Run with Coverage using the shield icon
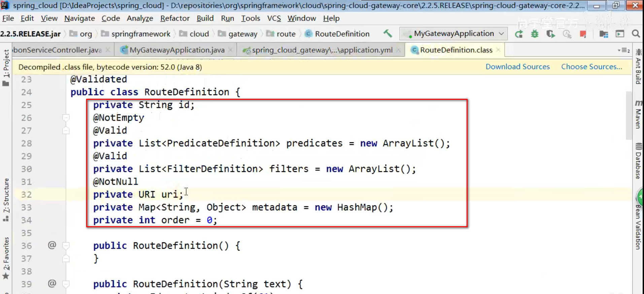This screenshot has width=644, height=294. [551, 34]
